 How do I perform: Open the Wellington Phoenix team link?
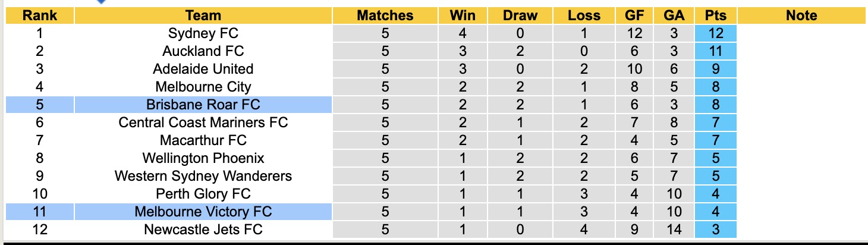click(203, 158)
